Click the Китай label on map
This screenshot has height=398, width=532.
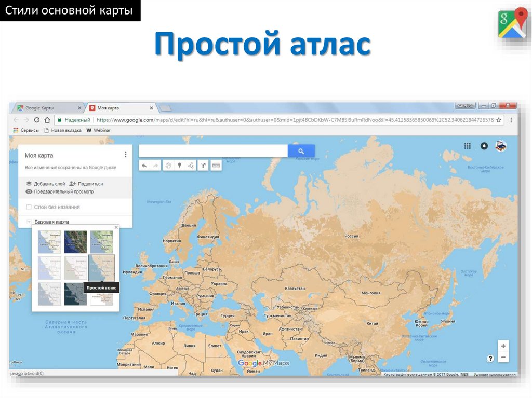click(372, 323)
